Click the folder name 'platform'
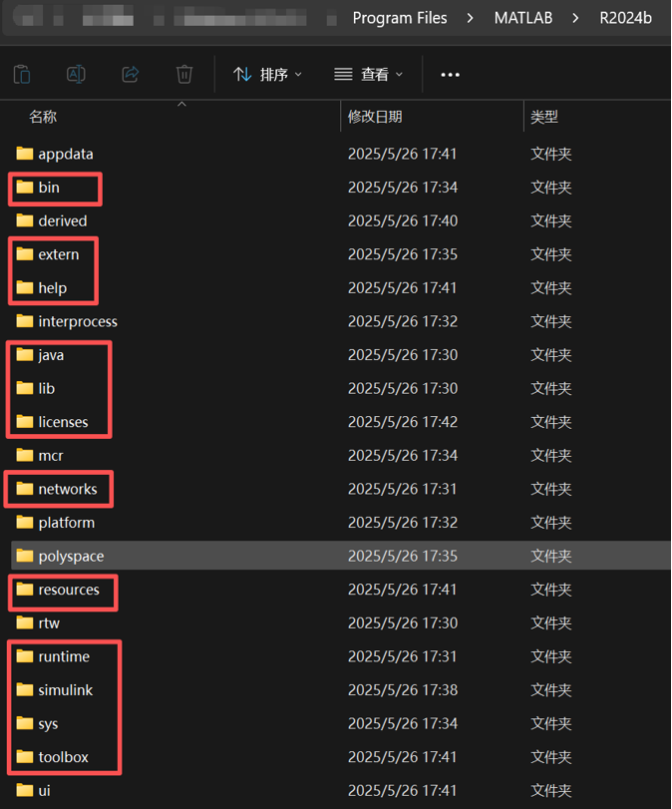The height and width of the screenshot is (809, 672). tap(67, 523)
